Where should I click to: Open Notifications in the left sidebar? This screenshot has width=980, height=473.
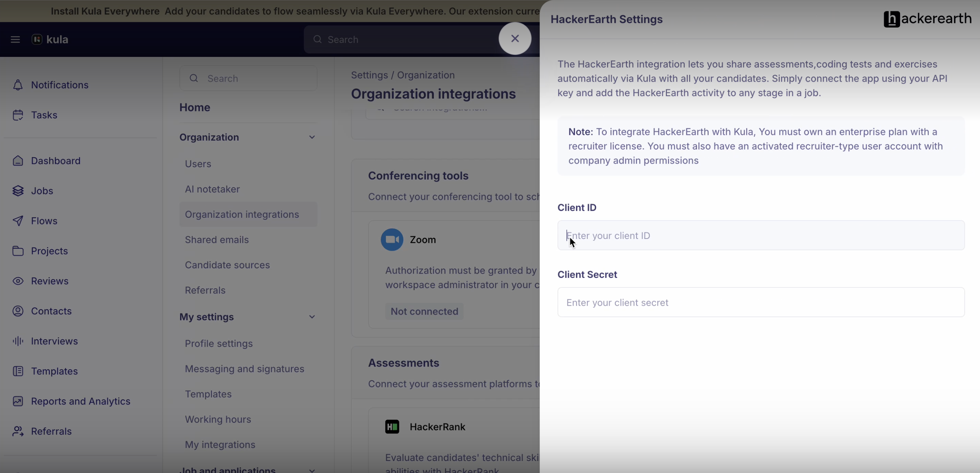(x=60, y=85)
